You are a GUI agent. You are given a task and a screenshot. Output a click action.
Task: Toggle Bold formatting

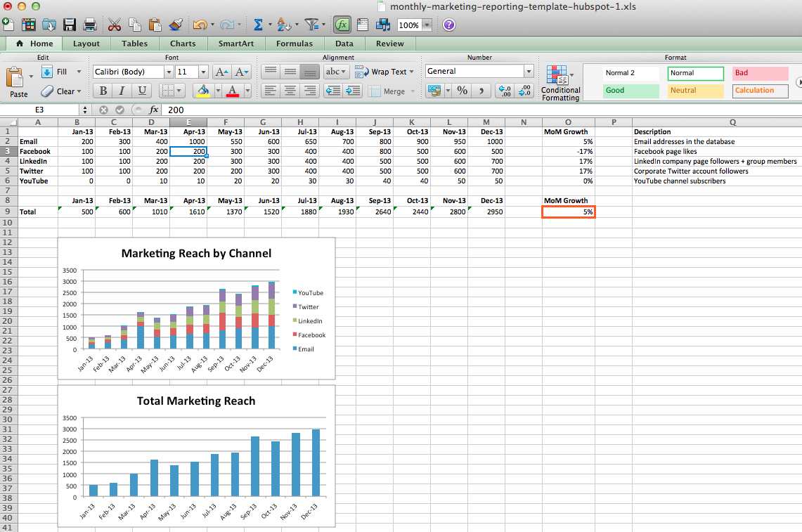[103, 91]
